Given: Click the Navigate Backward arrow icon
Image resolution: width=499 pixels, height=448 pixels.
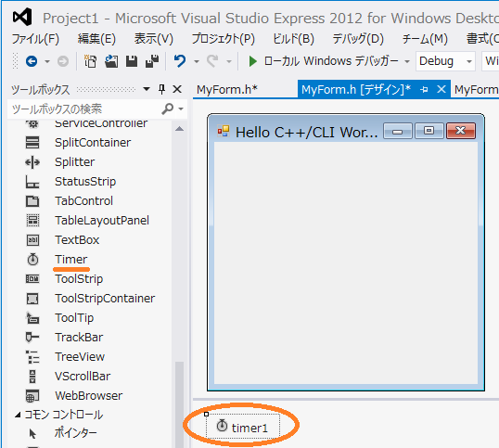Looking at the screenshot, I should click(32, 61).
